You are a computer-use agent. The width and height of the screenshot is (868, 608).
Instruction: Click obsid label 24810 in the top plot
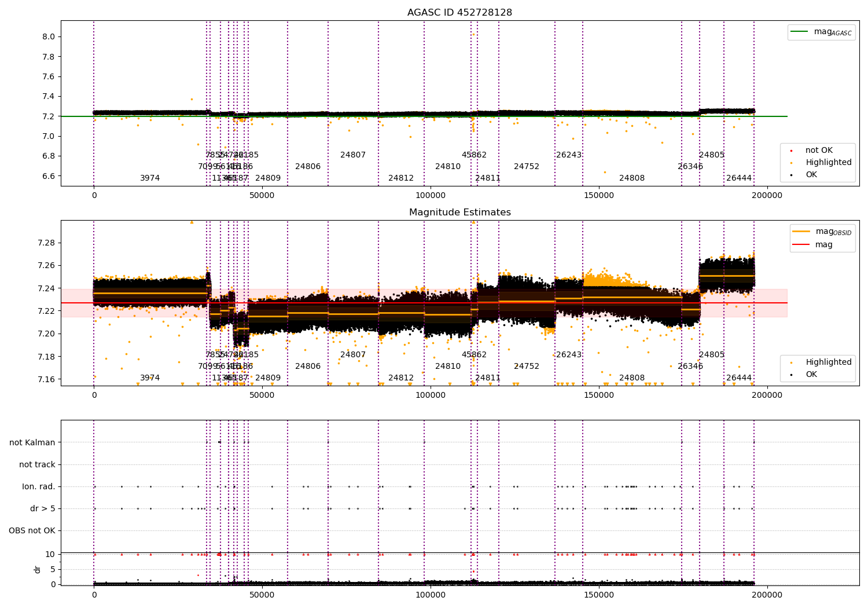tap(448, 167)
